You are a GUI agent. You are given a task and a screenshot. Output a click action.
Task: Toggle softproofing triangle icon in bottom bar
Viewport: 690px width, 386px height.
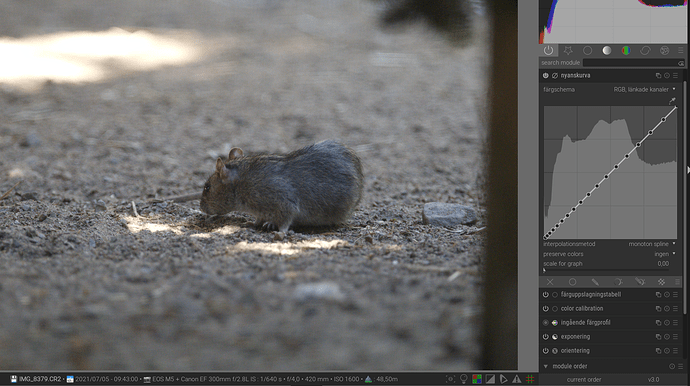pos(503,379)
